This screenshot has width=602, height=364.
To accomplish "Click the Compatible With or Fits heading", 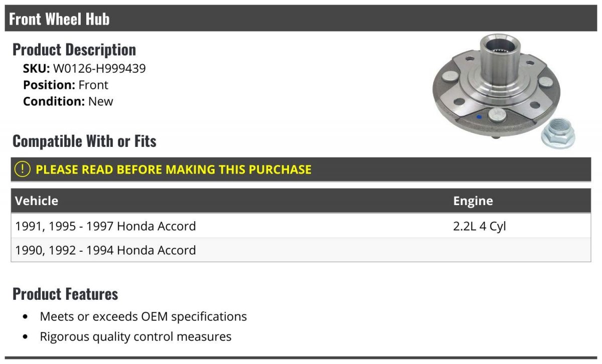I will 84,141.
